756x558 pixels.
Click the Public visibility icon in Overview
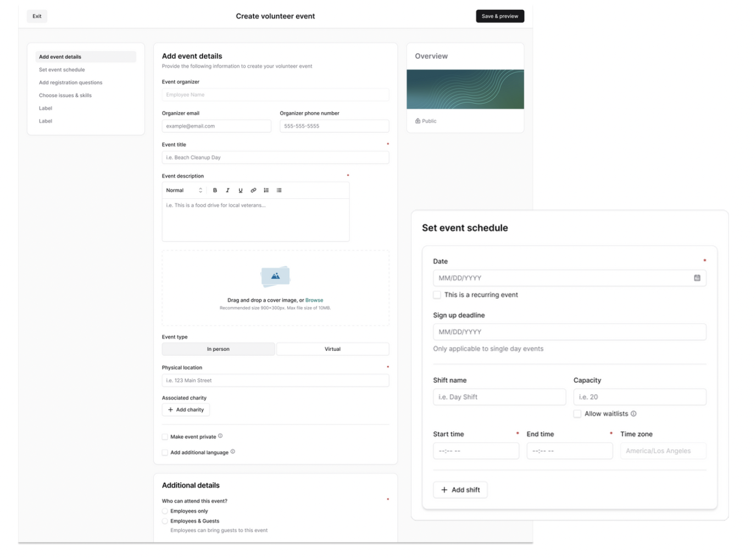click(418, 121)
